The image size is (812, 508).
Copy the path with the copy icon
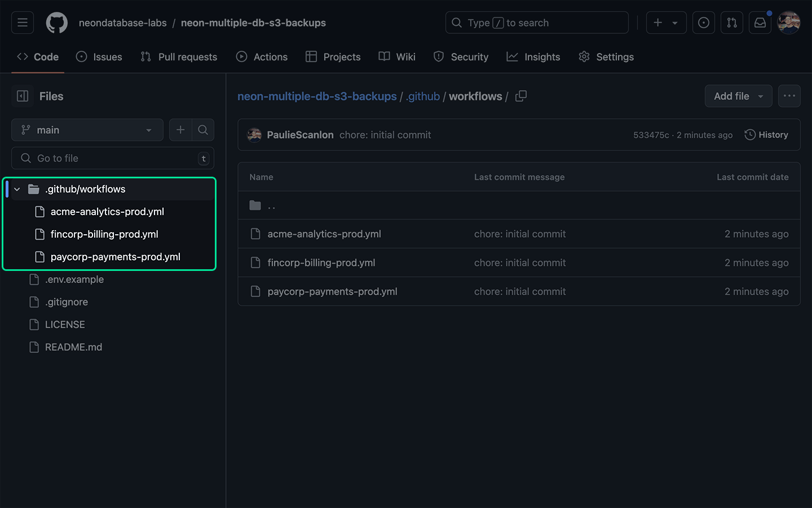click(x=521, y=96)
